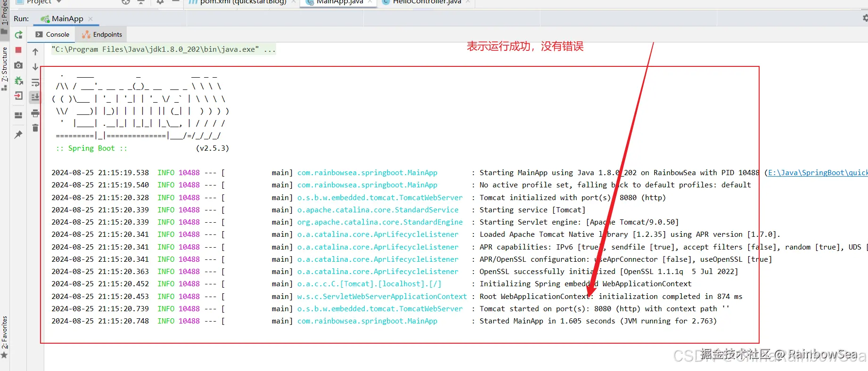Viewport: 868px width, 371px height.
Task: Open o.a.c.c.C.[Tomcat].[localhost].[/] link
Action: [369, 284]
